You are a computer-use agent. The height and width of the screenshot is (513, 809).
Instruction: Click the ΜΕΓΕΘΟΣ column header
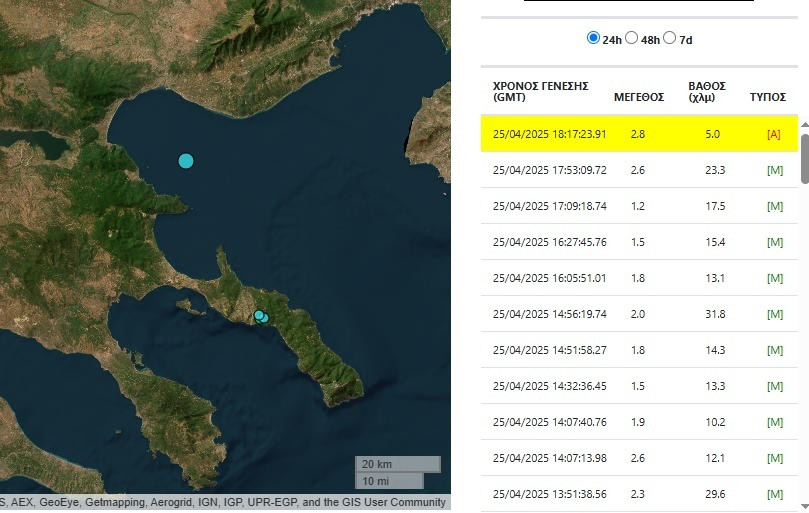click(x=639, y=97)
